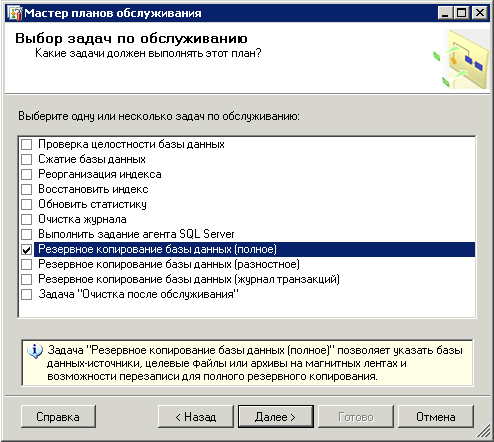The image size is (494, 442).
Task: Enable the database integrity check checkbox
Action: pos(26,144)
